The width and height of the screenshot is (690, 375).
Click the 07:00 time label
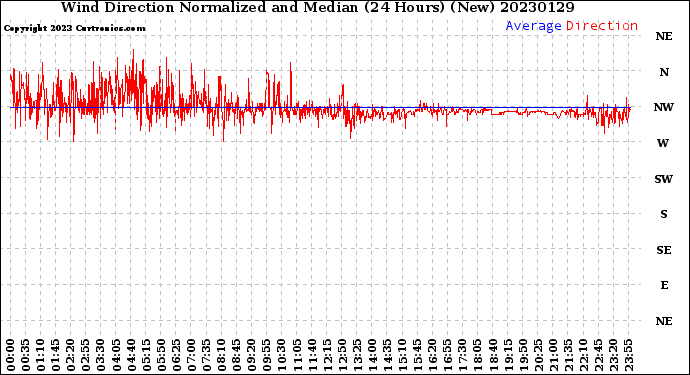pos(191,355)
